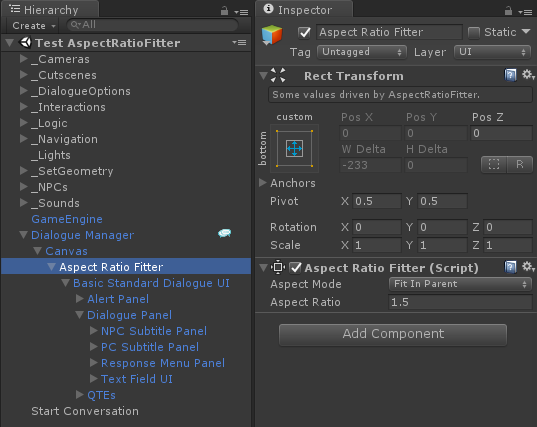The height and width of the screenshot is (427, 537).
Task: Open the Layer dropdown showing UI
Action: coord(492,52)
